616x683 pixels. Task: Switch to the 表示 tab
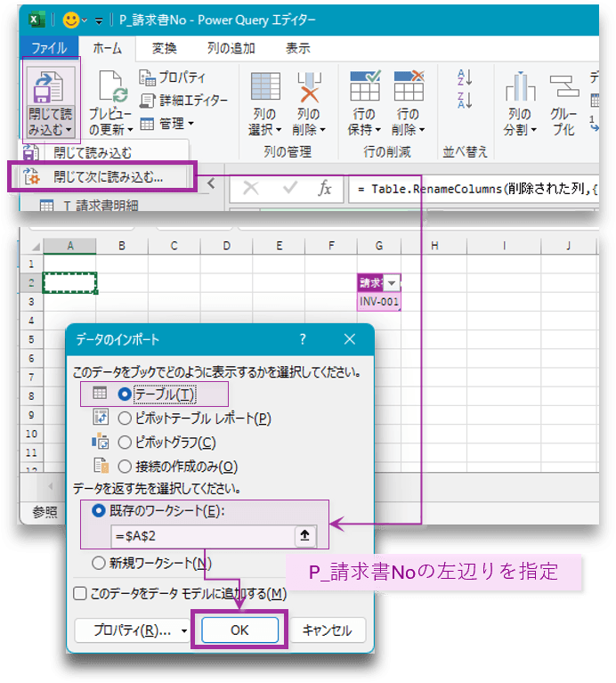[x=298, y=48]
